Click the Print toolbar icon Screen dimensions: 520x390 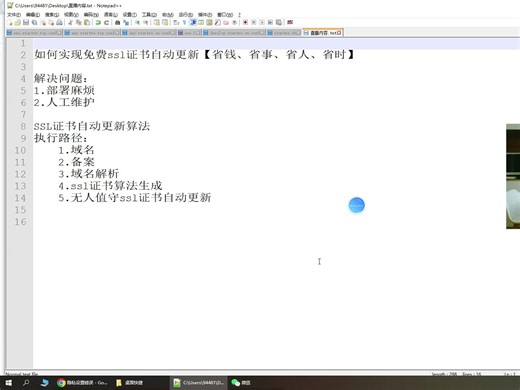(59, 23)
